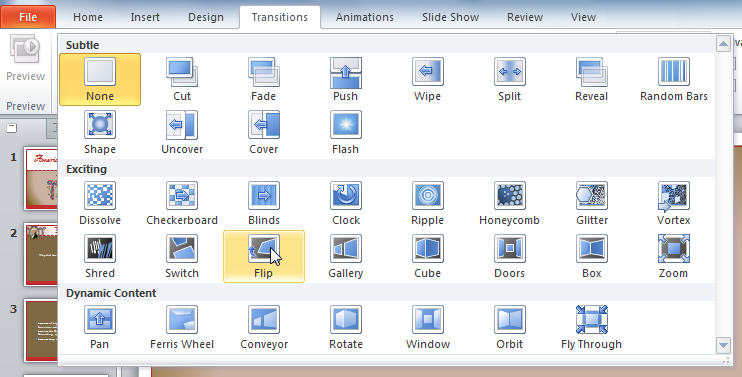This screenshot has width=742, height=377.
Task: Select slide 3 thumbnail
Action: [x=41, y=330]
